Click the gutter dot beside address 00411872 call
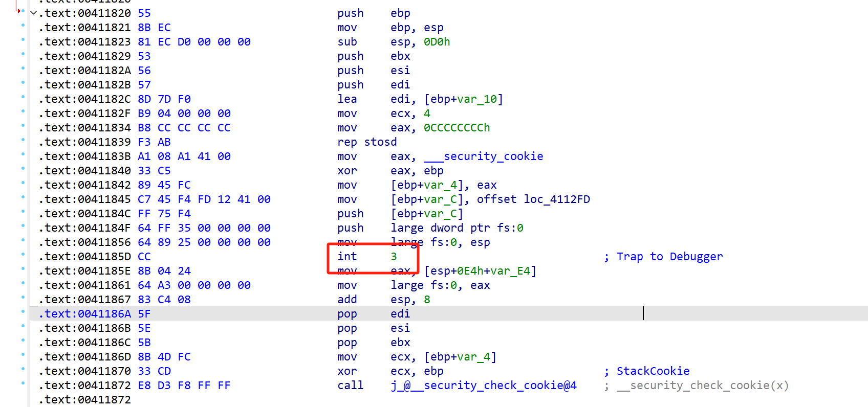 [x=23, y=383]
